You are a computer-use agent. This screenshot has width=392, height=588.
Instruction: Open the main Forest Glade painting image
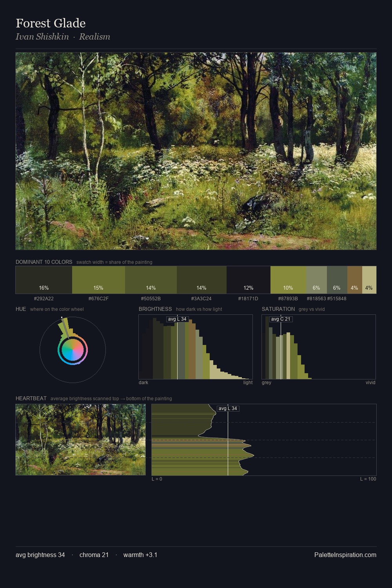point(196,151)
